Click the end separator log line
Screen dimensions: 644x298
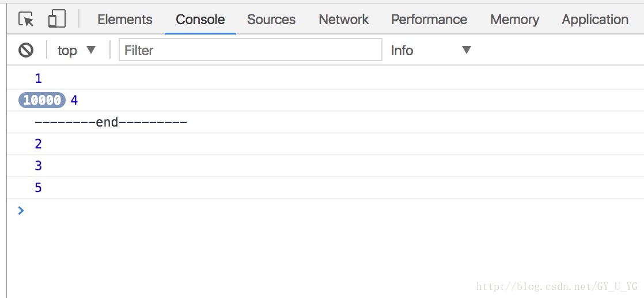point(111,122)
